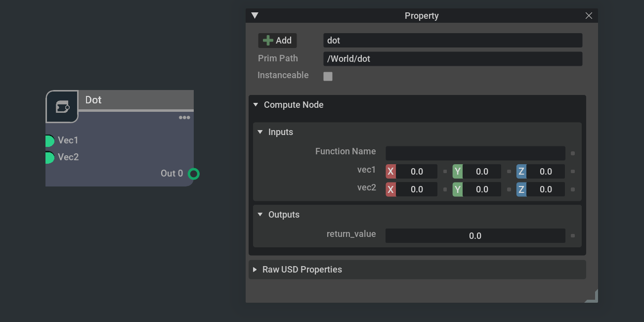Screen dimensions: 644x322
Task: Click the Property panel title tab
Action: click(x=422, y=16)
